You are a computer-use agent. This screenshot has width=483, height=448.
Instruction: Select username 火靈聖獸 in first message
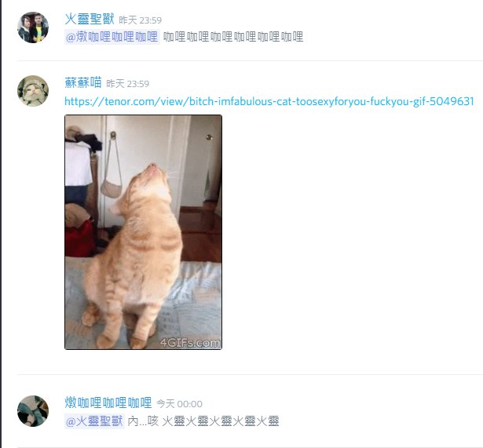click(x=90, y=19)
